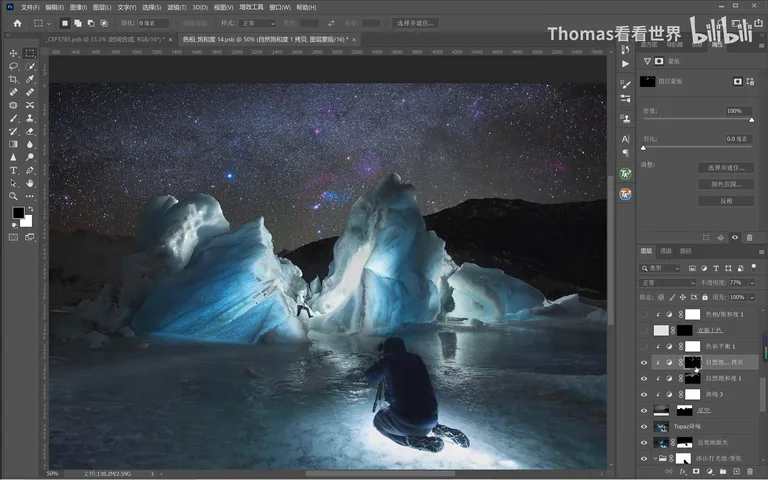Select the Brush tool

[x=13, y=118]
